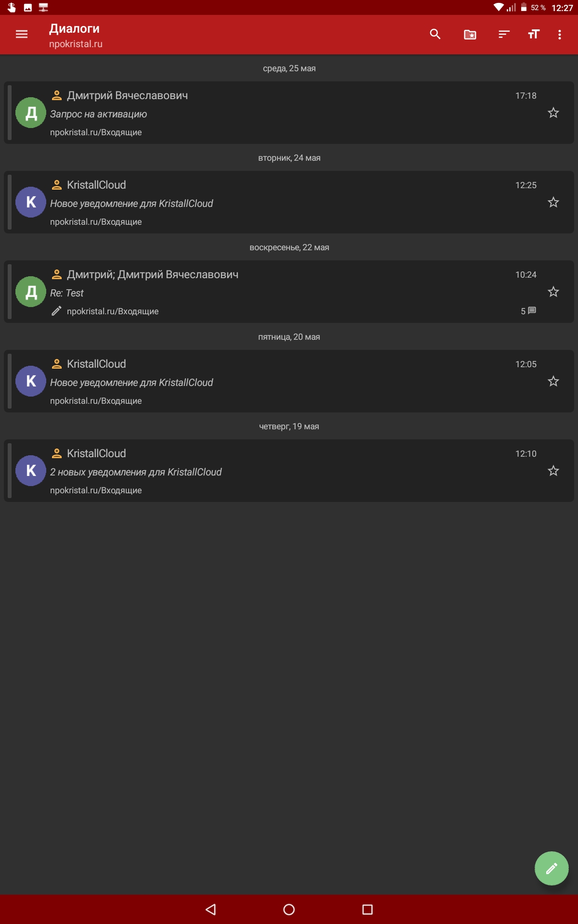Open the hamburger navigation menu
Viewport: 578px width, 924px height.
pos(22,34)
